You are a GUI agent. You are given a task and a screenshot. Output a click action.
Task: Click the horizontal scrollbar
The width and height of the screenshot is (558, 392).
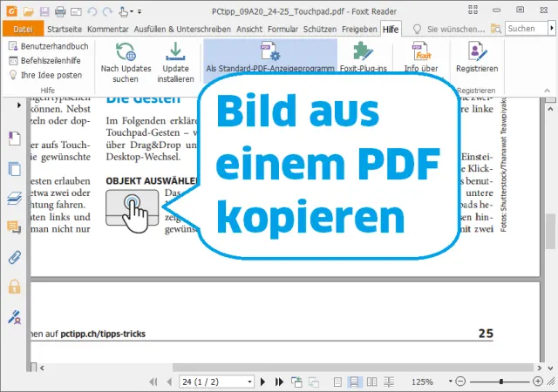coord(352,368)
